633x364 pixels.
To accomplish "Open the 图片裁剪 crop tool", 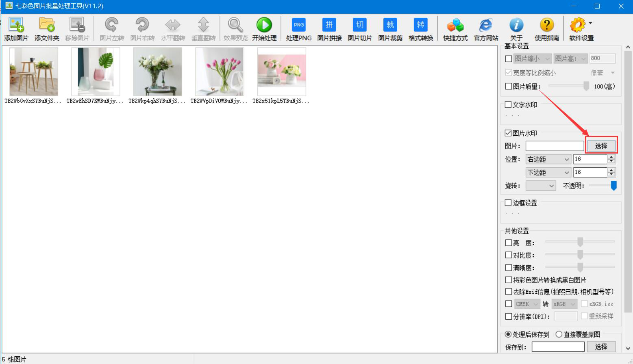I will coord(390,29).
